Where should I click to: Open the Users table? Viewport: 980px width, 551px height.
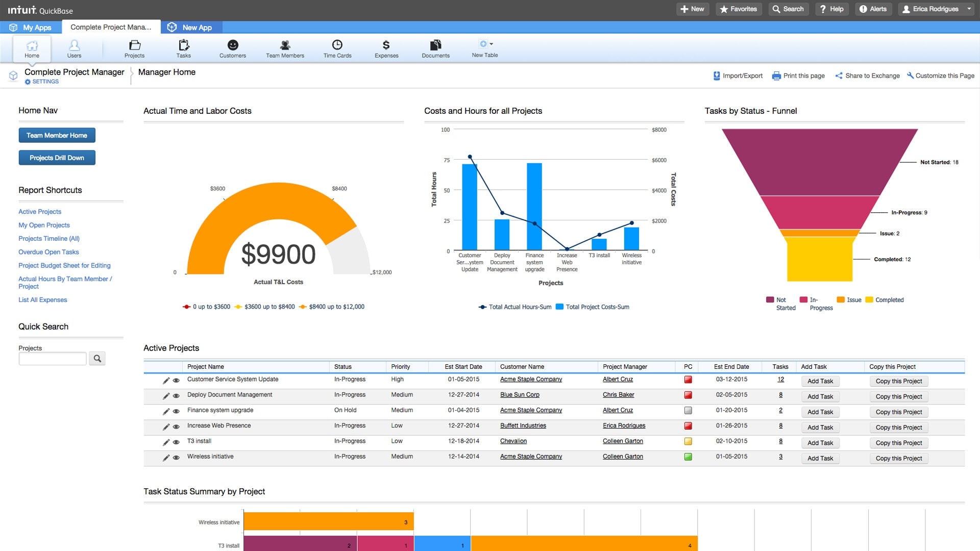click(75, 48)
